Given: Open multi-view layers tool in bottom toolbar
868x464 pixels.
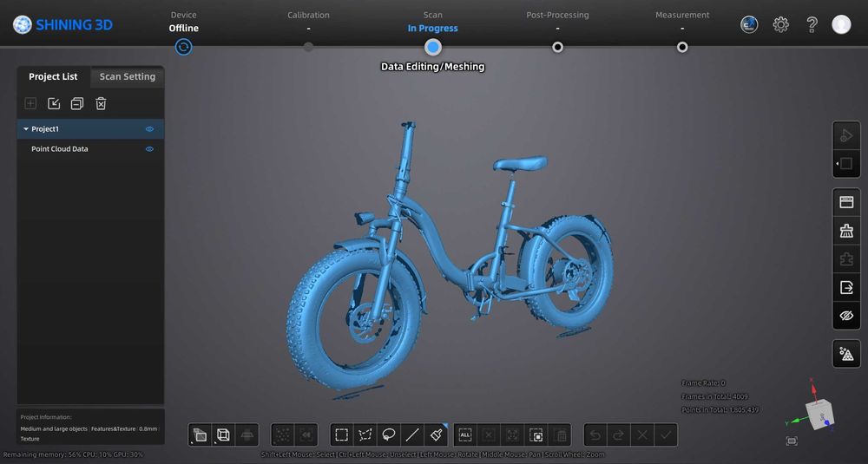Looking at the screenshot, I should pyautogui.click(x=200, y=435).
